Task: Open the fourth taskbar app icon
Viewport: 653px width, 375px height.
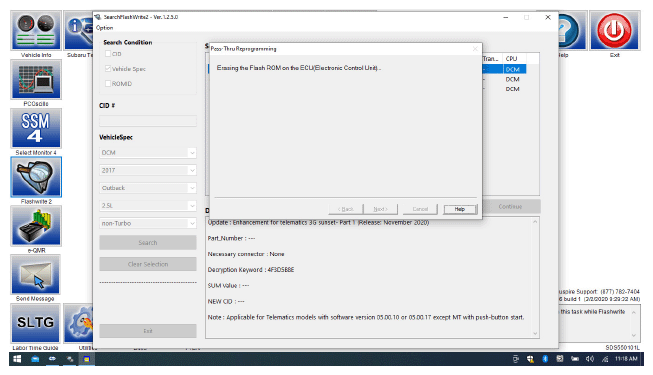Action: tap(70, 359)
